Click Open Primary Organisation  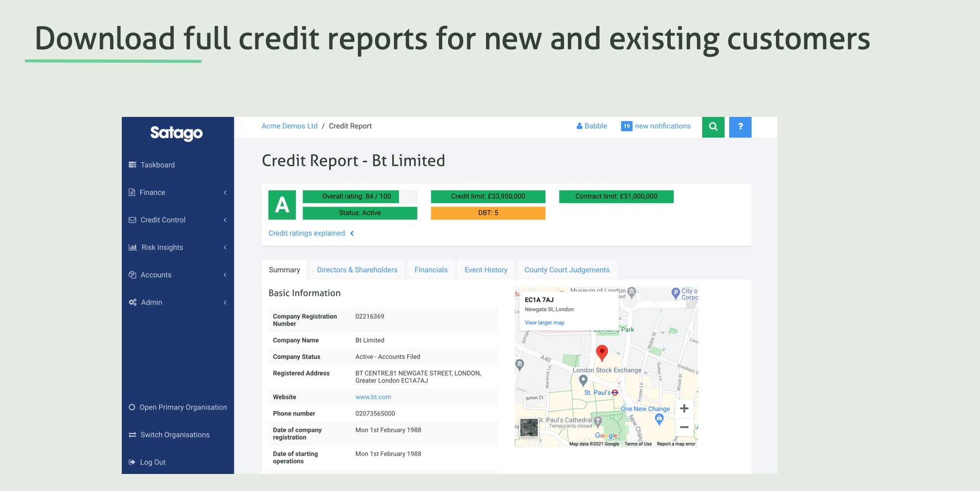(x=183, y=407)
